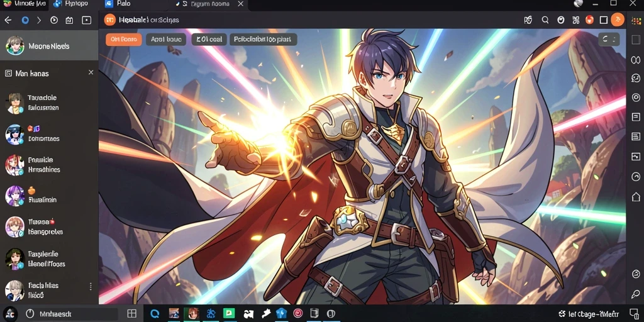Viewport: 644px width, 322px height.
Task: Open the overlay options in image corner
Action: tap(609, 40)
